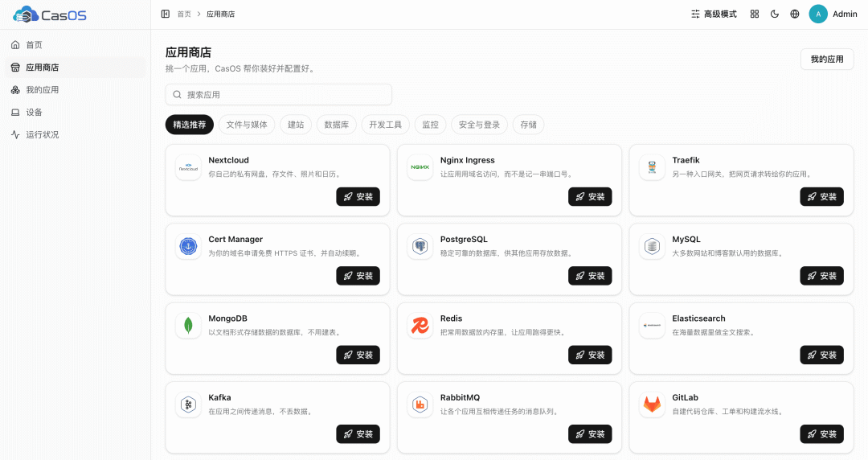
Task: Click the Nextcloud app icon
Action: tap(188, 167)
